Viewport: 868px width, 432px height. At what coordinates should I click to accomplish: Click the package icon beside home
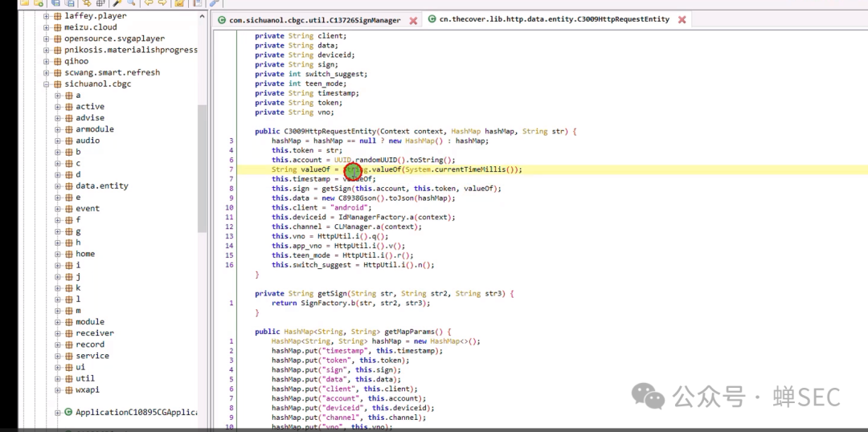pos(68,254)
